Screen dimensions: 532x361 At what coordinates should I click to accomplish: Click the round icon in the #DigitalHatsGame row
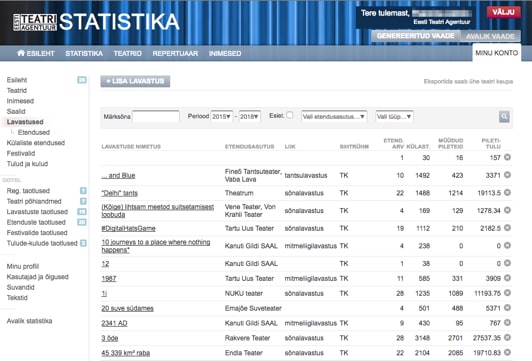pyautogui.click(x=507, y=228)
